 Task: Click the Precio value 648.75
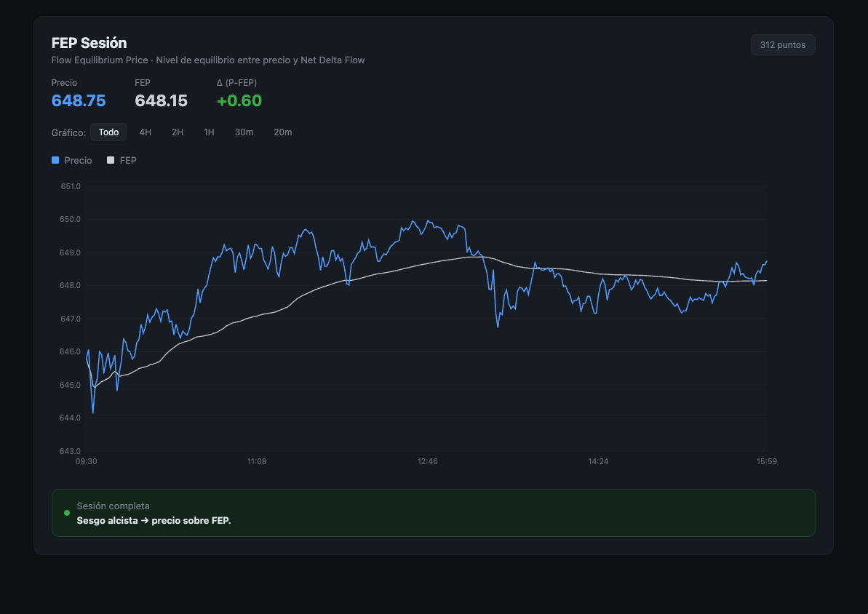pyautogui.click(x=78, y=100)
